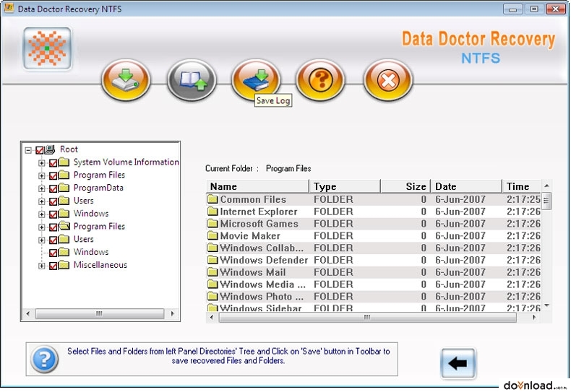Sort list by Type column header
The height and width of the screenshot is (392, 571).
pyautogui.click(x=345, y=186)
